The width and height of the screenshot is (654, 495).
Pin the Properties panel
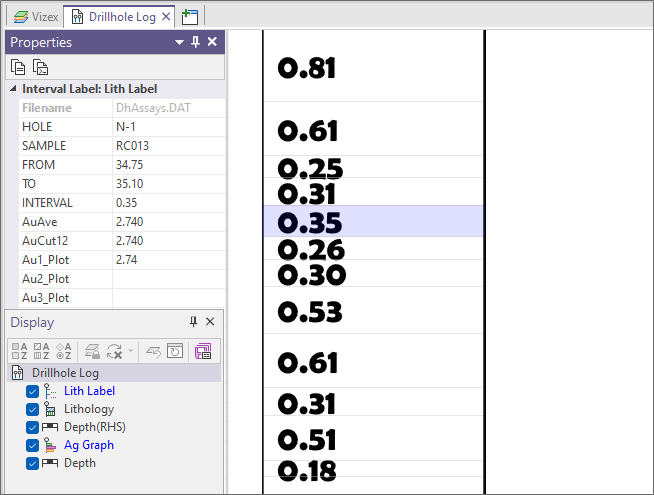[x=195, y=42]
